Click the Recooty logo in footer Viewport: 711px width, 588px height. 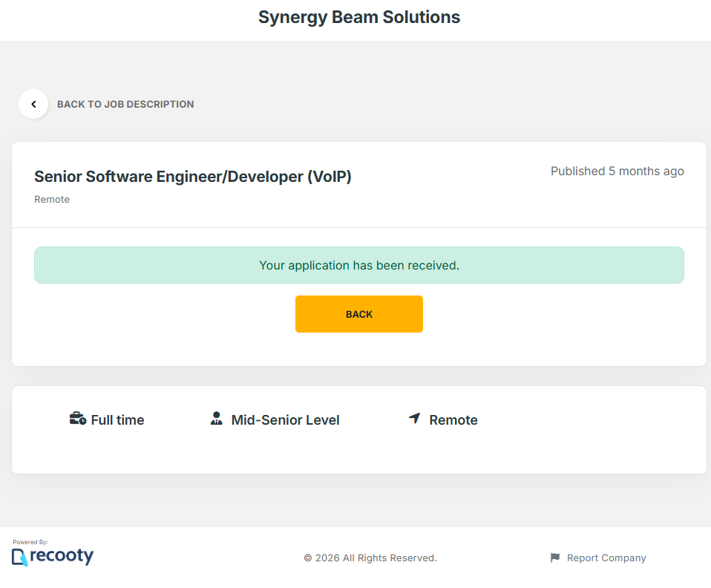[x=53, y=556]
